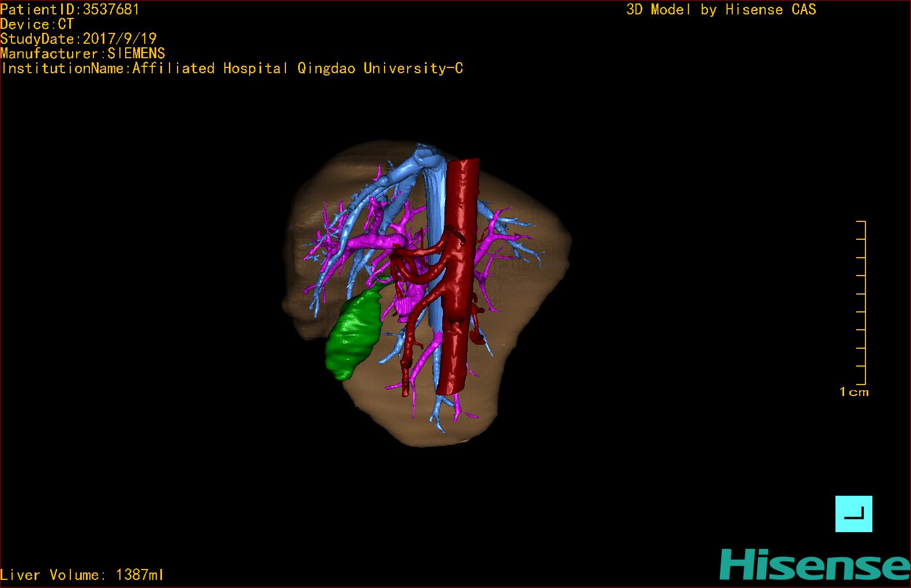
Task: Click the large red aorta vessel
Action: pos(461,277)
